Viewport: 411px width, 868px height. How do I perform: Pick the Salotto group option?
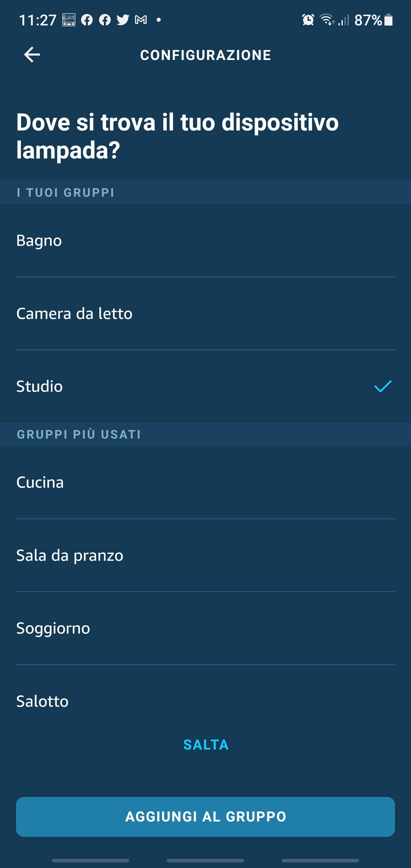tap(43, 701)
